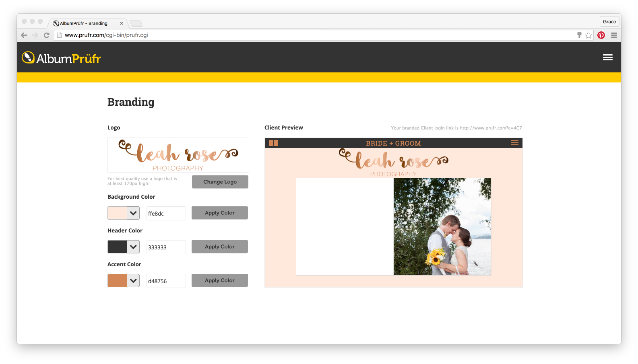Click the Accent Color label
Viewport: 638px width, 364px height.
[124, 264]
